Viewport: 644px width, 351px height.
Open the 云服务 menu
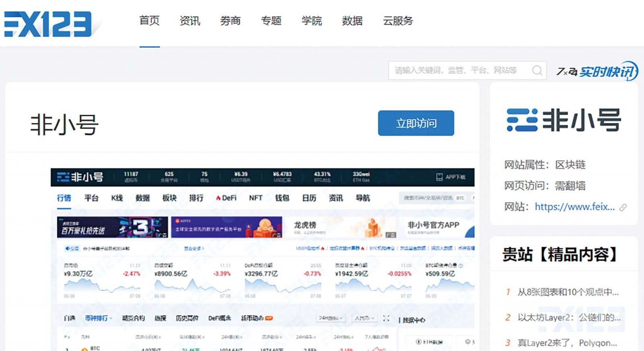pos(398,21)
